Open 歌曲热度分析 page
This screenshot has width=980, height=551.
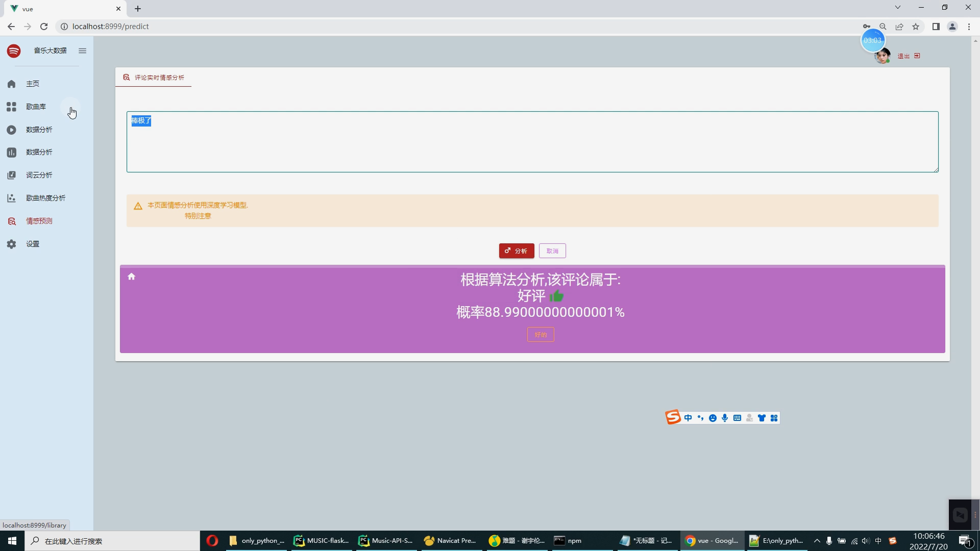(x=46, y=198)
